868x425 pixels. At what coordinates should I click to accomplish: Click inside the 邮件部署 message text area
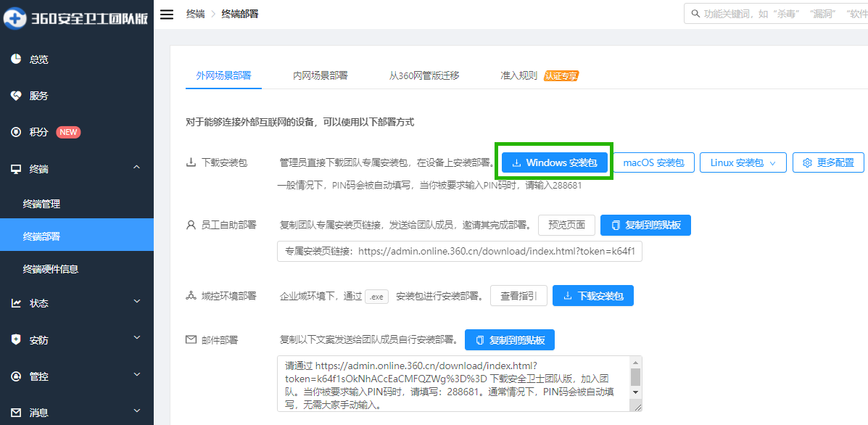pyautogui.click(x=453, y=384)
